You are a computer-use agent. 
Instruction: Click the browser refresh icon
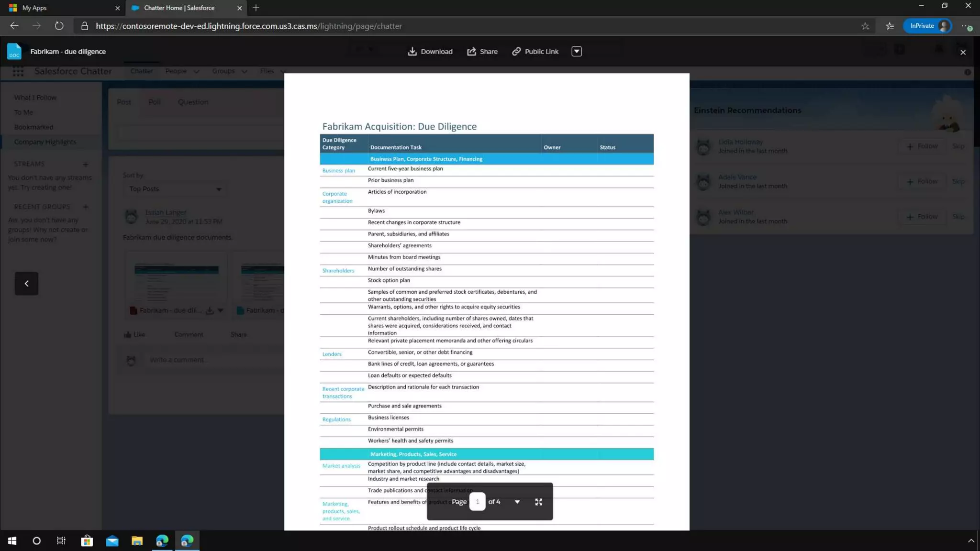59,26
